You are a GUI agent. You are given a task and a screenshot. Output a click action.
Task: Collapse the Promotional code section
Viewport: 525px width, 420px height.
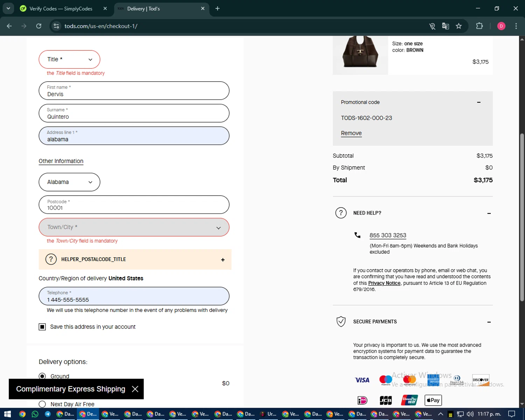coord(478,102)
